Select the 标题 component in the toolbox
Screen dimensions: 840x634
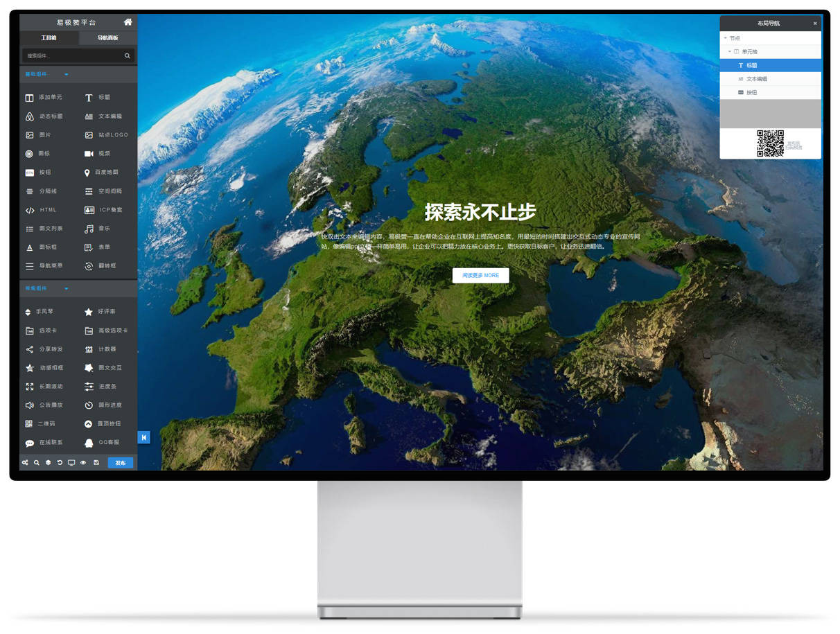pyautogui.click(x=98, y=98)
